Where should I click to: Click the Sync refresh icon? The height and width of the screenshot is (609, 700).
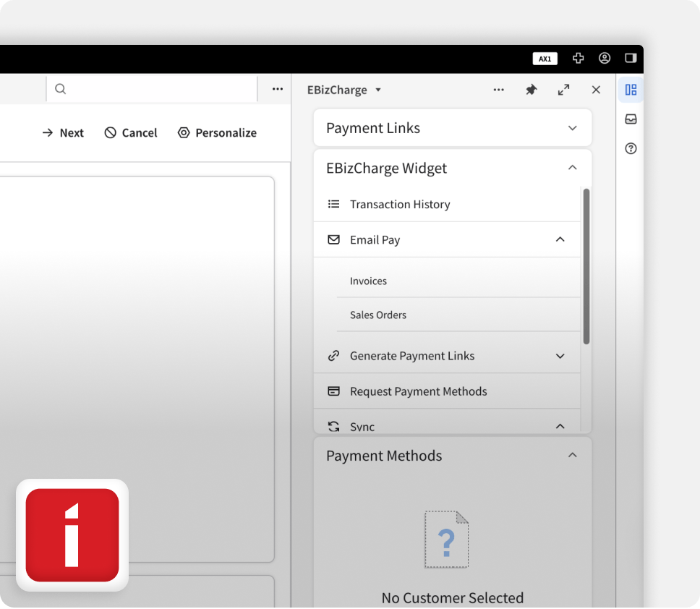(333, 426)
